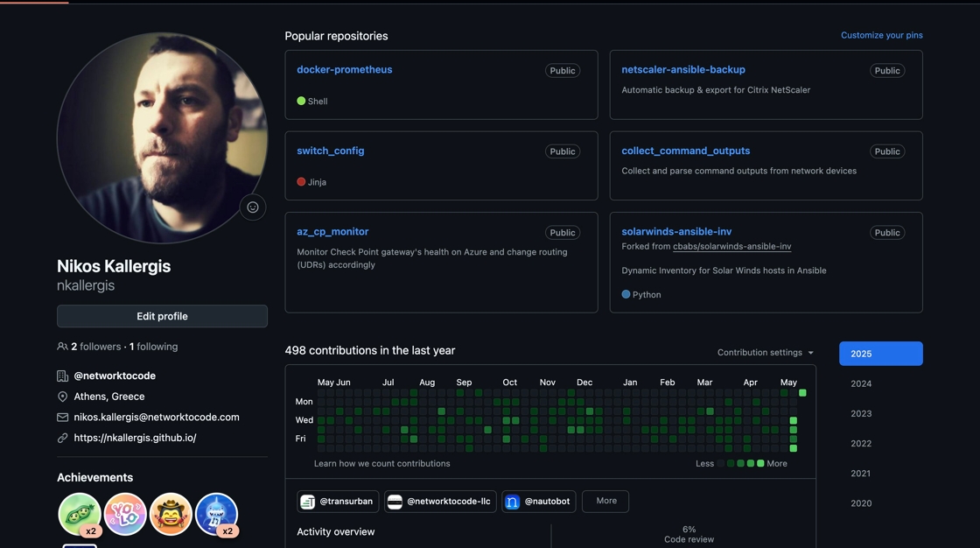Click the brightest green contribution square in May
980x548 pixels.
[x=802, y=393]
